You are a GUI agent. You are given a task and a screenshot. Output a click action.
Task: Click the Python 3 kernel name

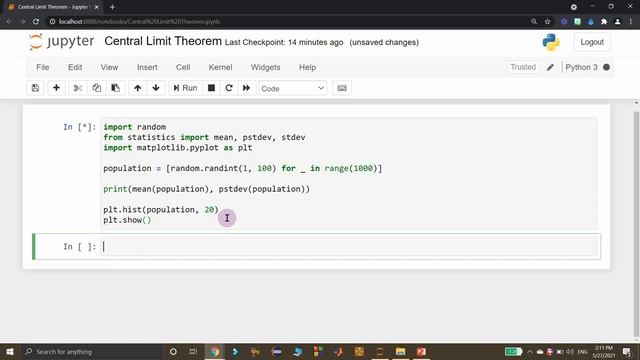point(581,67)
